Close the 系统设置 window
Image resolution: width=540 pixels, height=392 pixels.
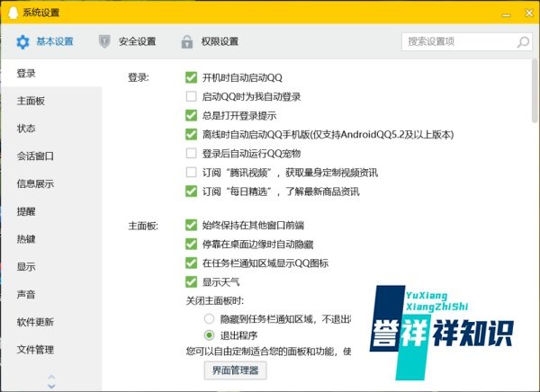[529, 13]
